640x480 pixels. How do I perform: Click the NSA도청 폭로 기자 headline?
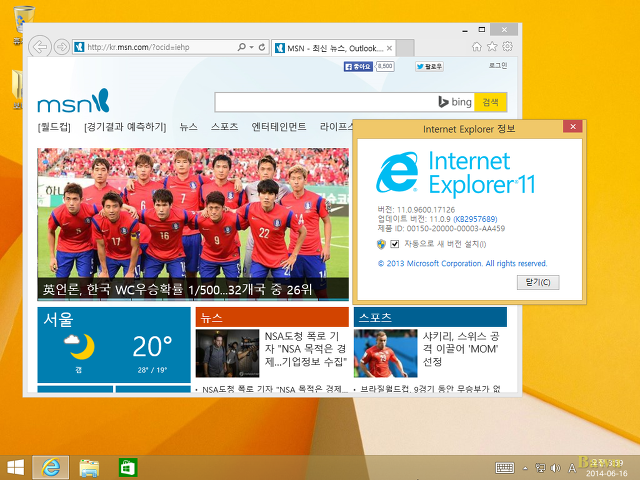305,349
